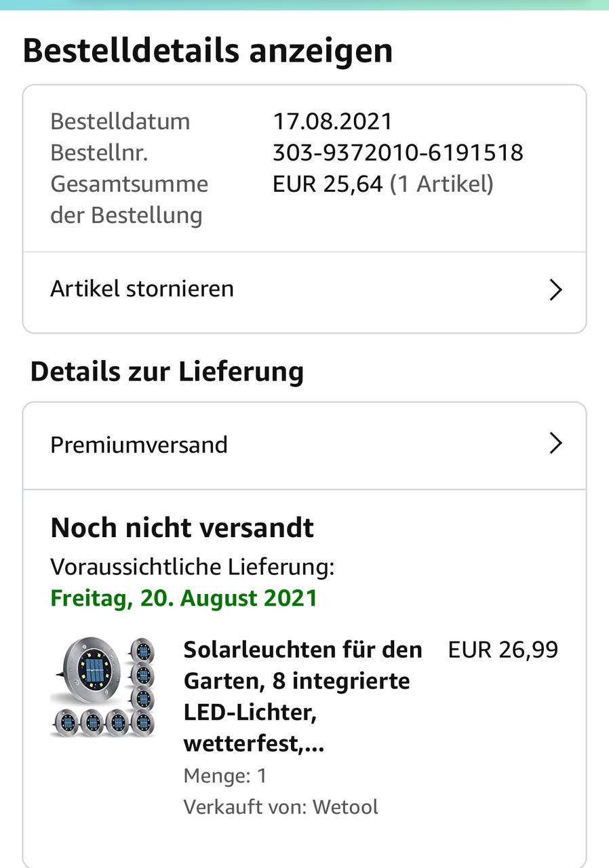Click the seller line Verkauft von: Wetool
Image resolution: width=609 pixels, height=868 pixels.
(x=281, y=807)
